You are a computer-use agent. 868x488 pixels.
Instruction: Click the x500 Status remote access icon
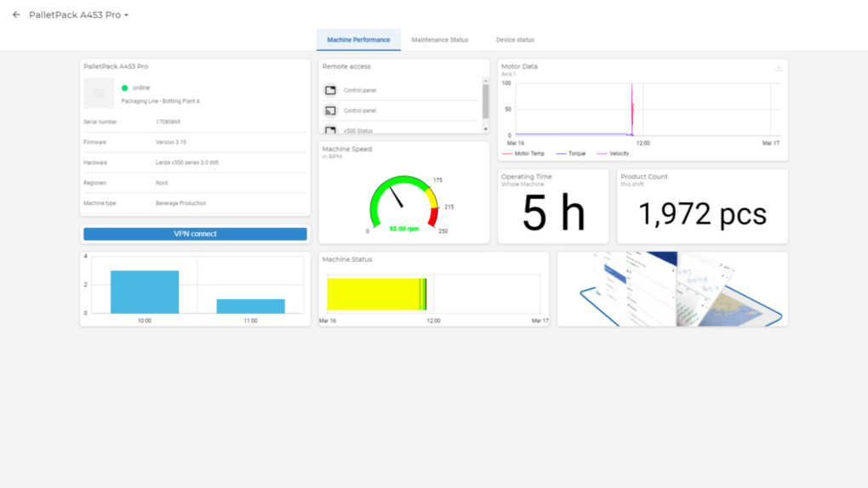330,130
